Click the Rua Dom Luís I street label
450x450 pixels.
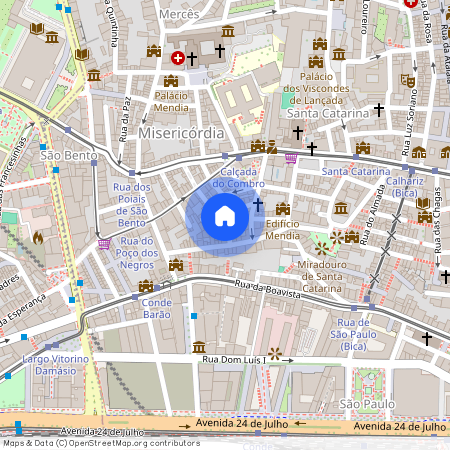click(x=234, y=360)
